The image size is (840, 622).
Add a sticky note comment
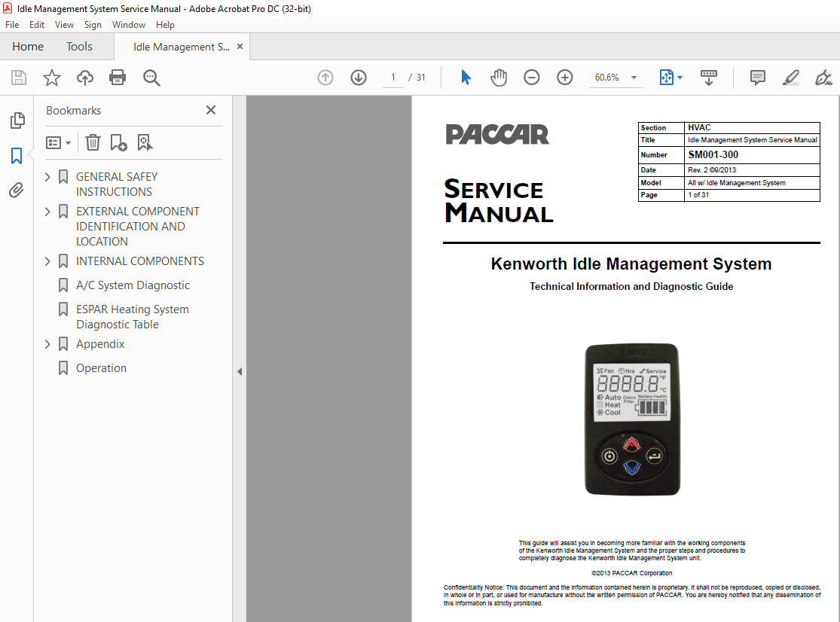[757, 78]
